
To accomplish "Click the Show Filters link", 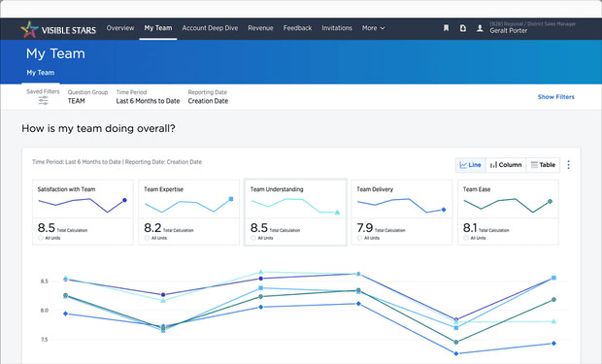I will [x=556, y=97].
